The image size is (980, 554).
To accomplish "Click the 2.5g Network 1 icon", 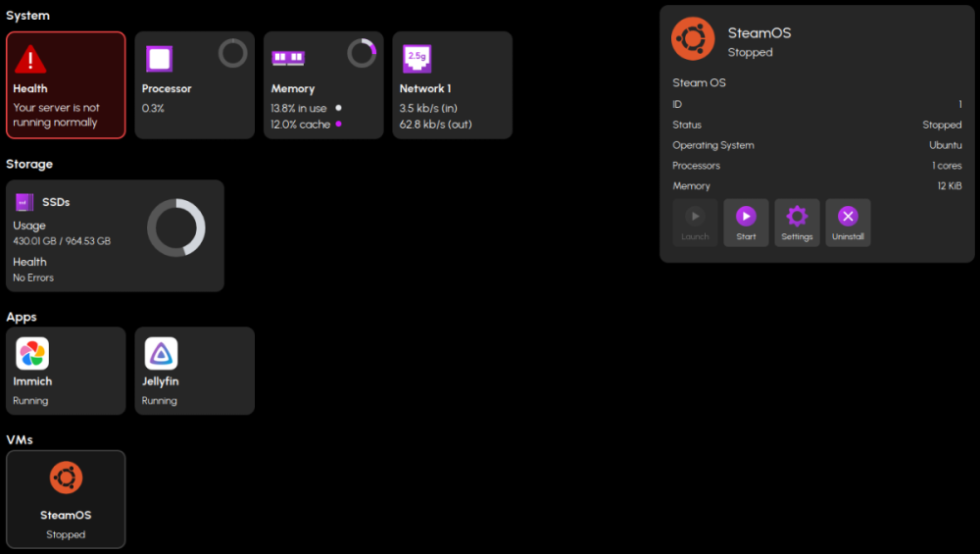I will (416, 59).
